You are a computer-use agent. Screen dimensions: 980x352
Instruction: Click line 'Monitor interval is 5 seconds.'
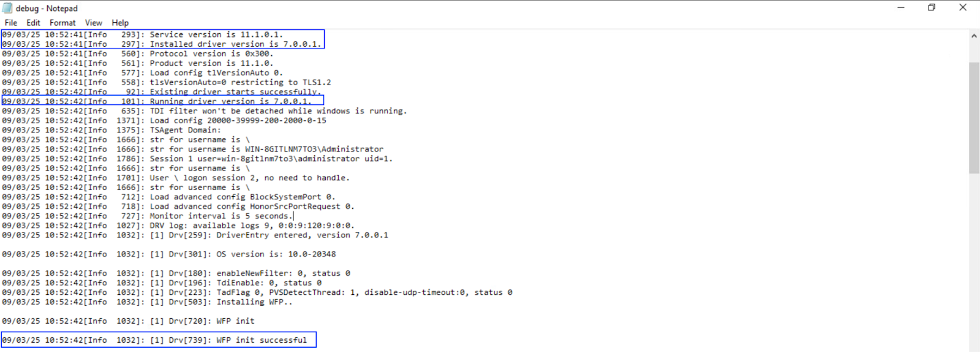[148, 216]
